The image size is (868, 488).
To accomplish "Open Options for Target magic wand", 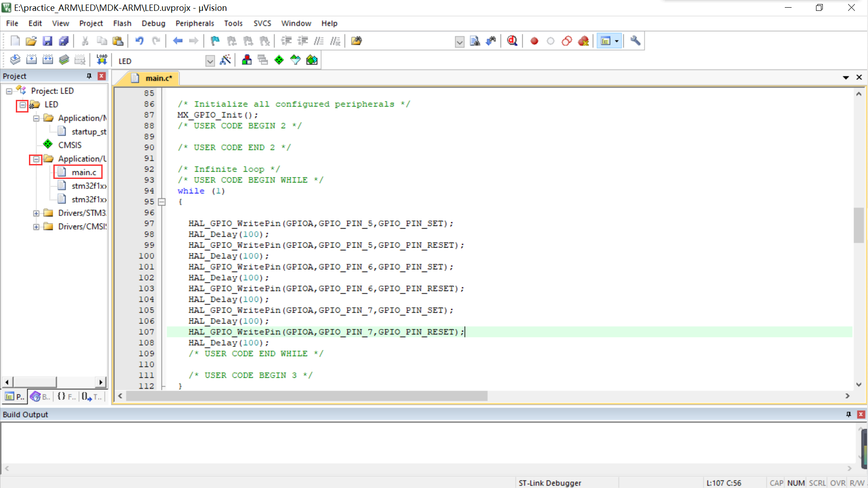I will click(225, 60).
